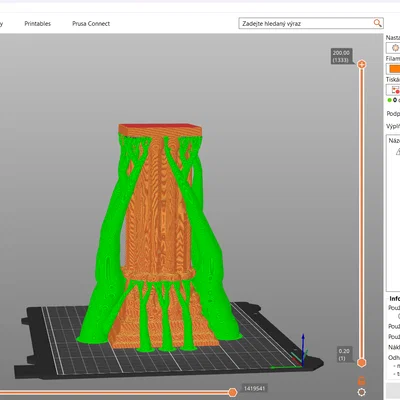
Task: Click the upper layer slider thumb with plus
Action: click(362, 64)
